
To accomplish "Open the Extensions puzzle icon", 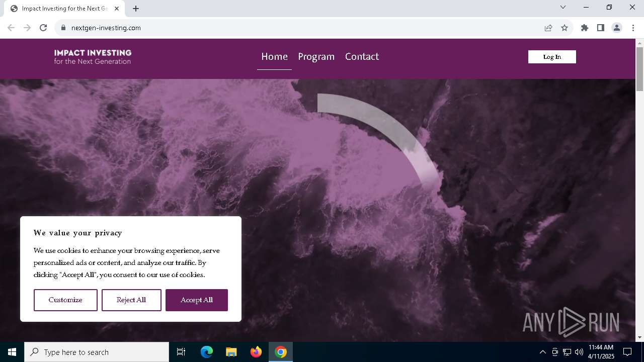I will click(x=585, y=28).
